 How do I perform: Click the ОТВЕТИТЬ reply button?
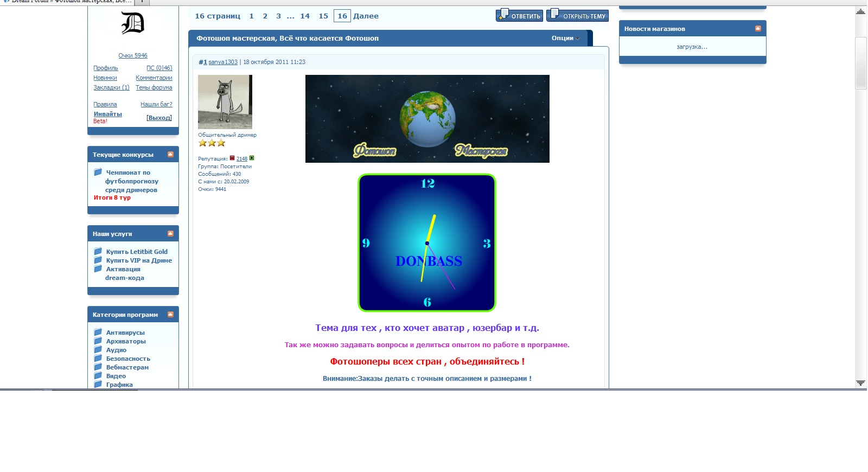pos(519,15)
